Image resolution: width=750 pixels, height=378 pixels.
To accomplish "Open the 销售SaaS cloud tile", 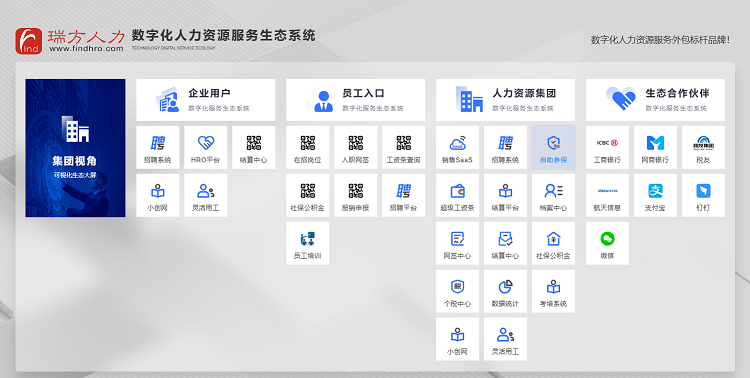I will click(457, 147).
